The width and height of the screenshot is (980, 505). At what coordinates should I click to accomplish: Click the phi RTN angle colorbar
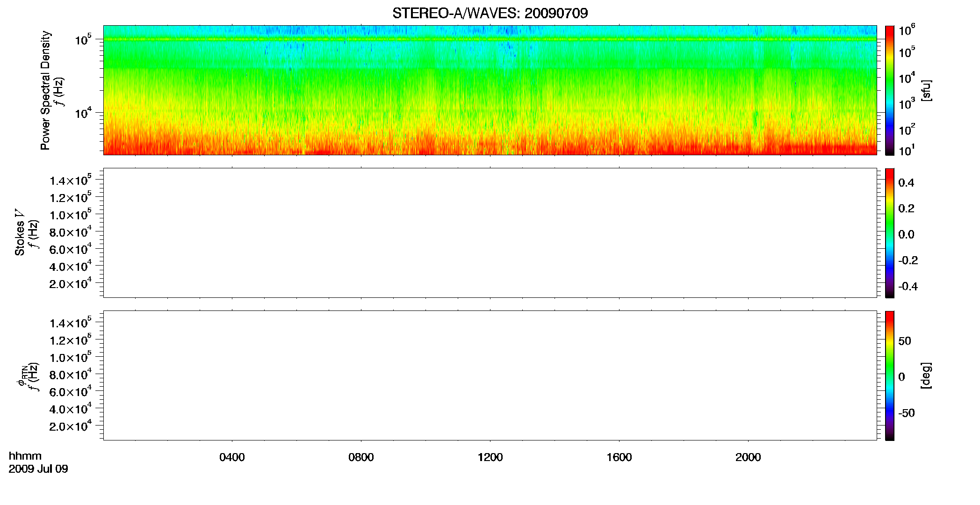890,375
